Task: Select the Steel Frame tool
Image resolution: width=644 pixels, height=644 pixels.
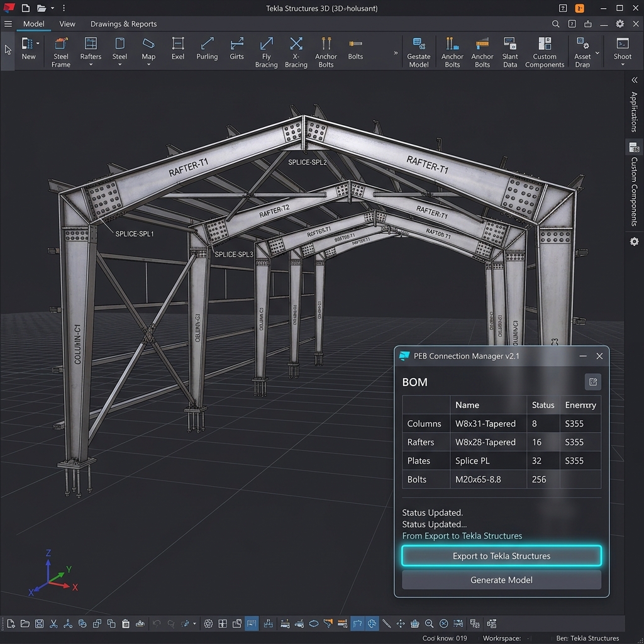Action: click(61, 52)
